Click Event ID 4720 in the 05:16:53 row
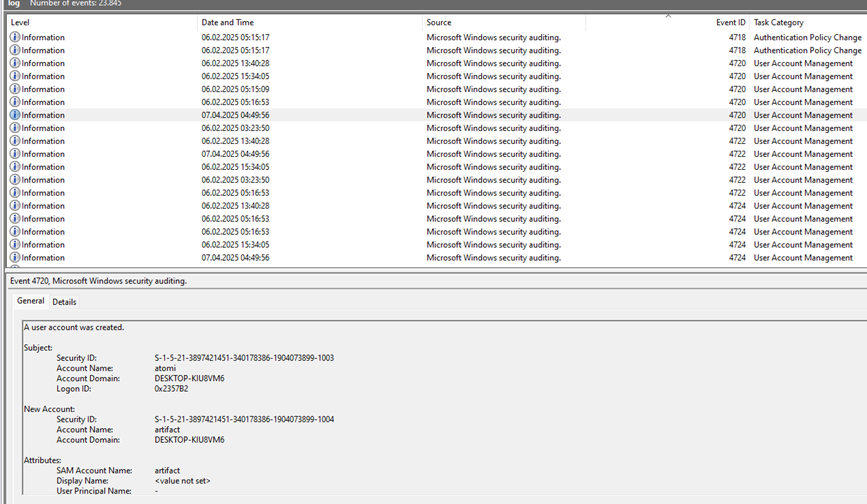The image size is (867, 504). click(737, 102)
